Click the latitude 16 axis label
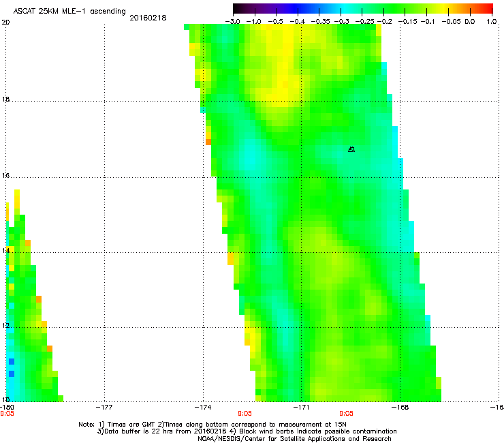The image size is (504, 443). (5, 175)
